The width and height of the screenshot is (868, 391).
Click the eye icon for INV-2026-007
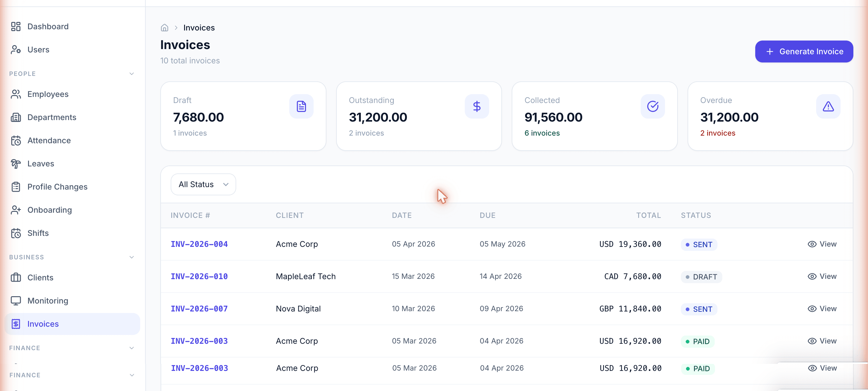coord(812,309)
